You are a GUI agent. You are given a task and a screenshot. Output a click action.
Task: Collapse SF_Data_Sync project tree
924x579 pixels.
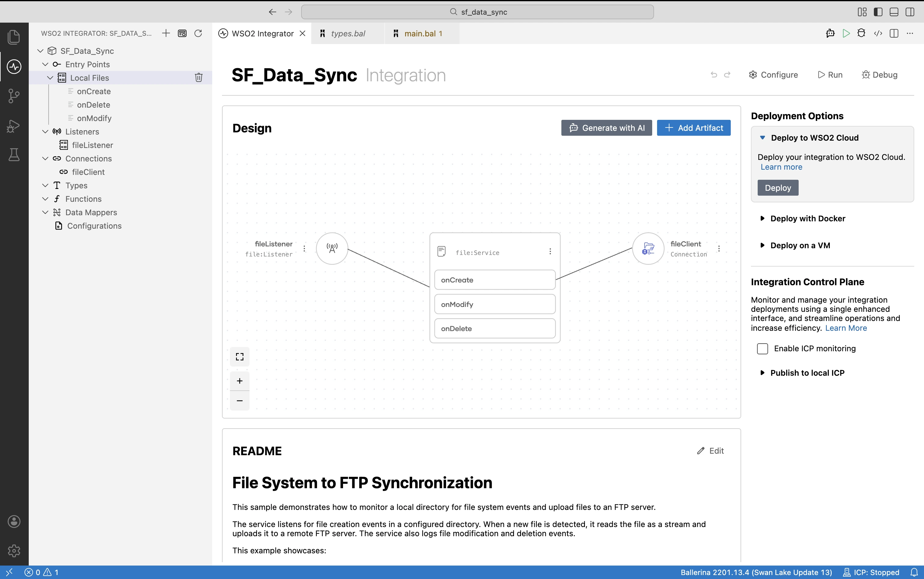pos(40,51)
